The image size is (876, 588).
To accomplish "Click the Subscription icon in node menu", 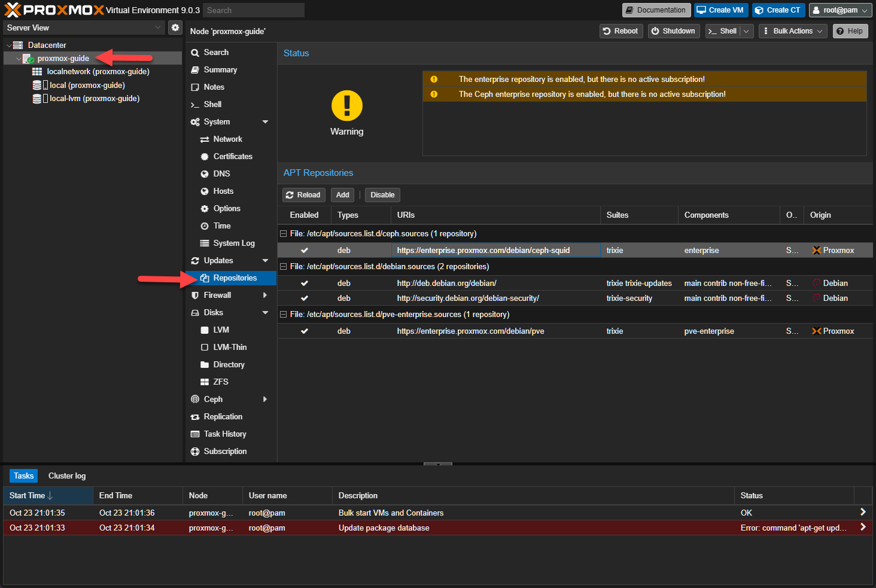I will pos(195,452).
